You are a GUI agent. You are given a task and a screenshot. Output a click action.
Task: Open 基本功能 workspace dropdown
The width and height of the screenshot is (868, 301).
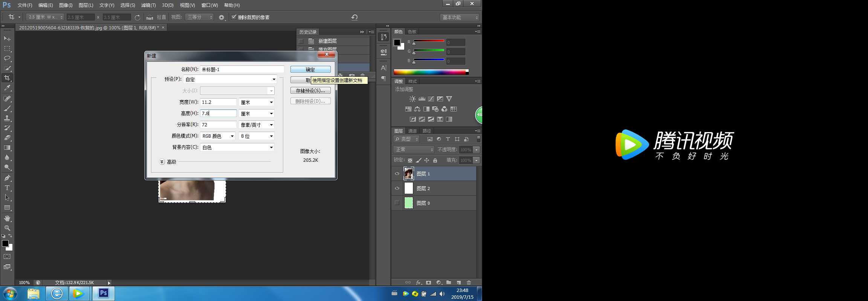pos(460,18)
